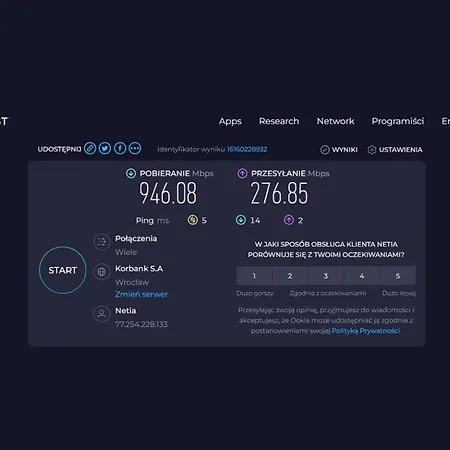450x450 pixels.
Task: Share result on Facebook icon
Action: click(x=120, y=148)
